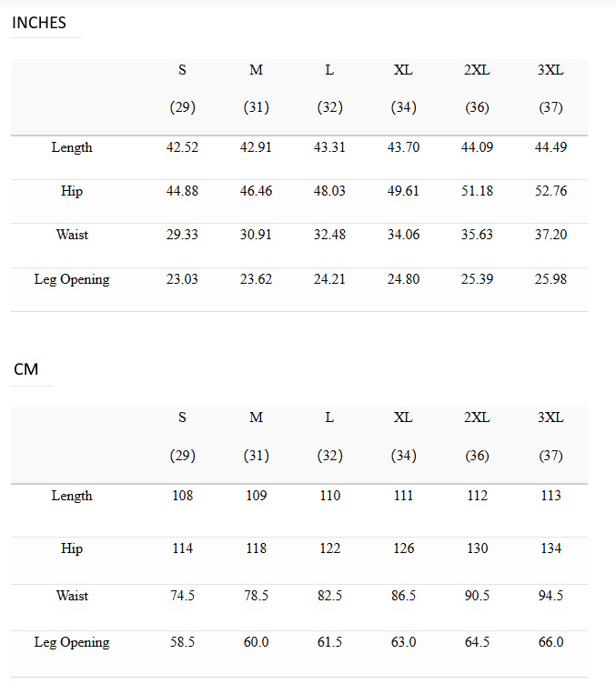The height and width of the screenshot is (684, 616).
Task: Click the 61.5 leg opening value
Action: (x=329, y=642)
